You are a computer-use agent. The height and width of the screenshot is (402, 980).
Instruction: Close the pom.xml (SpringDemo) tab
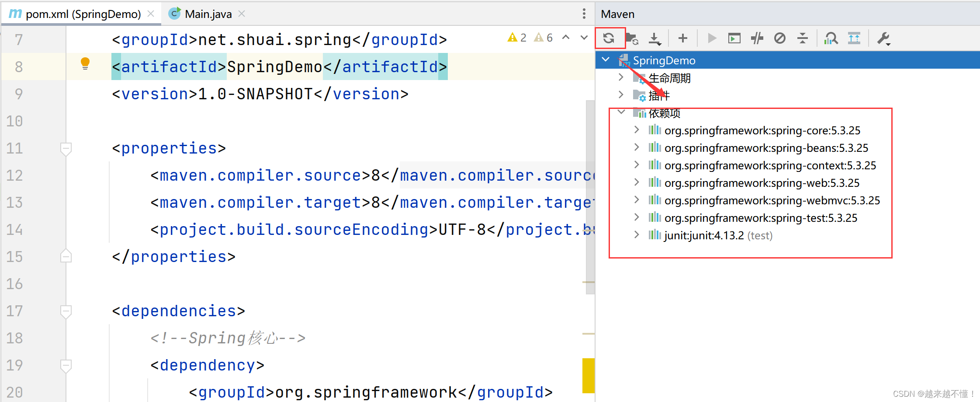151,14
